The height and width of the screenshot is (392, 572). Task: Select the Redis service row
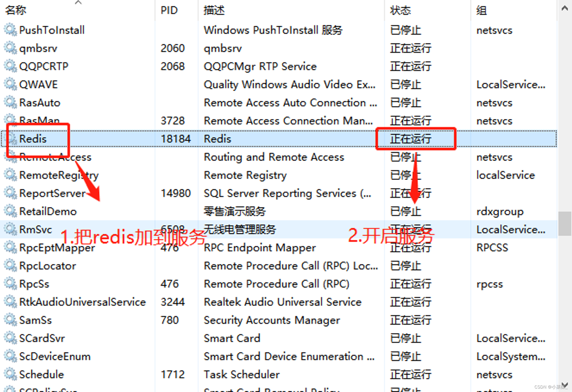tap(33, 139)
